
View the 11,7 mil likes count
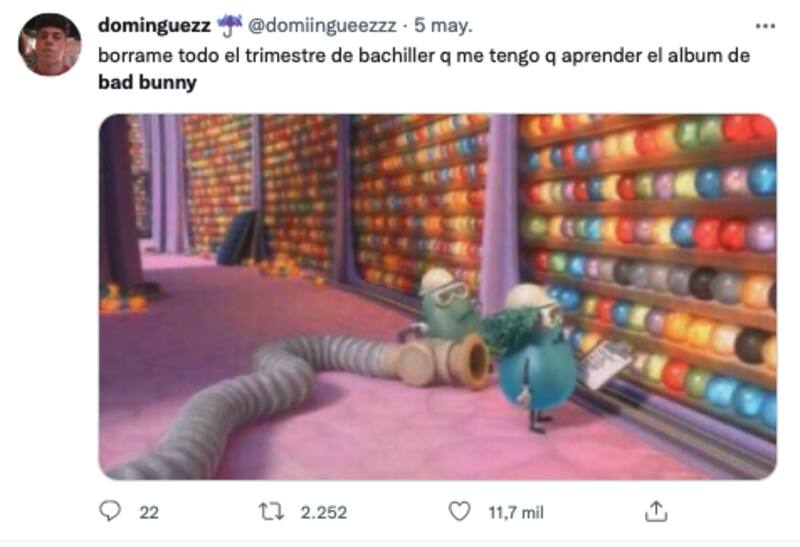516,512
